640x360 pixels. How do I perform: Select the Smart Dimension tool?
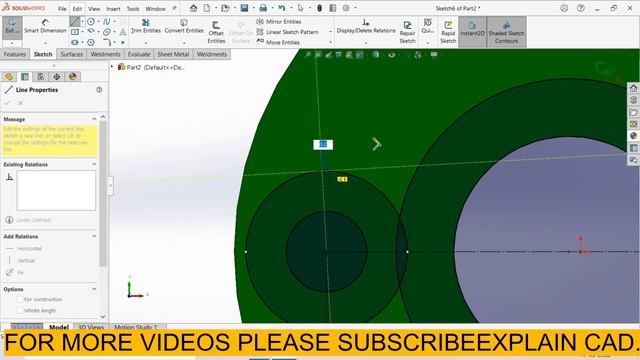(45, 27)
